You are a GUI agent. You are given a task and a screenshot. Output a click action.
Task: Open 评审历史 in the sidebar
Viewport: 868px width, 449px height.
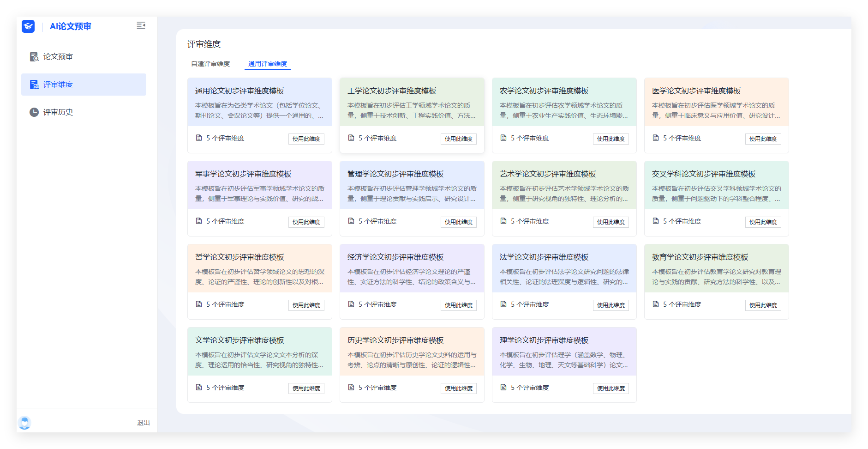tap(58, 112)
